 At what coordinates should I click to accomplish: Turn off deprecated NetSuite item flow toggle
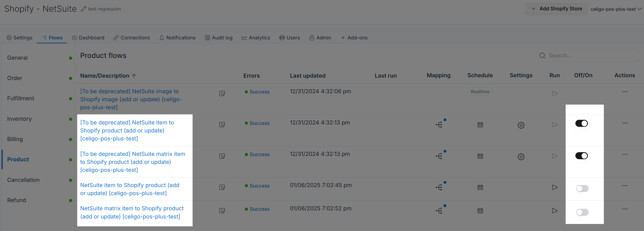pyautogui.click(x=581, y=123)
